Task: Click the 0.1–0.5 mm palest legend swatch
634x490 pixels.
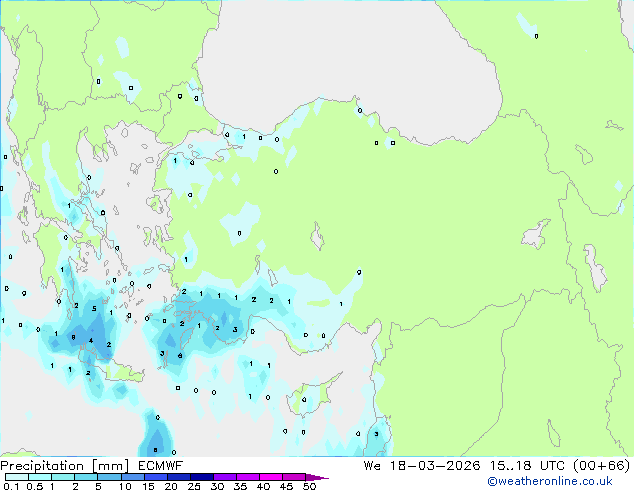Action: point(17,477)
